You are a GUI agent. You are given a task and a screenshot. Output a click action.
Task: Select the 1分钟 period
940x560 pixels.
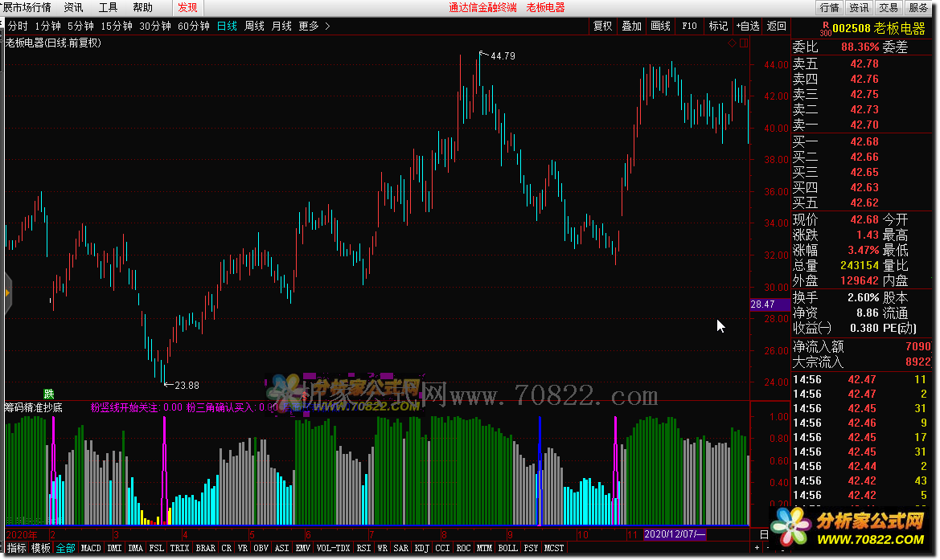pos(47,26)
